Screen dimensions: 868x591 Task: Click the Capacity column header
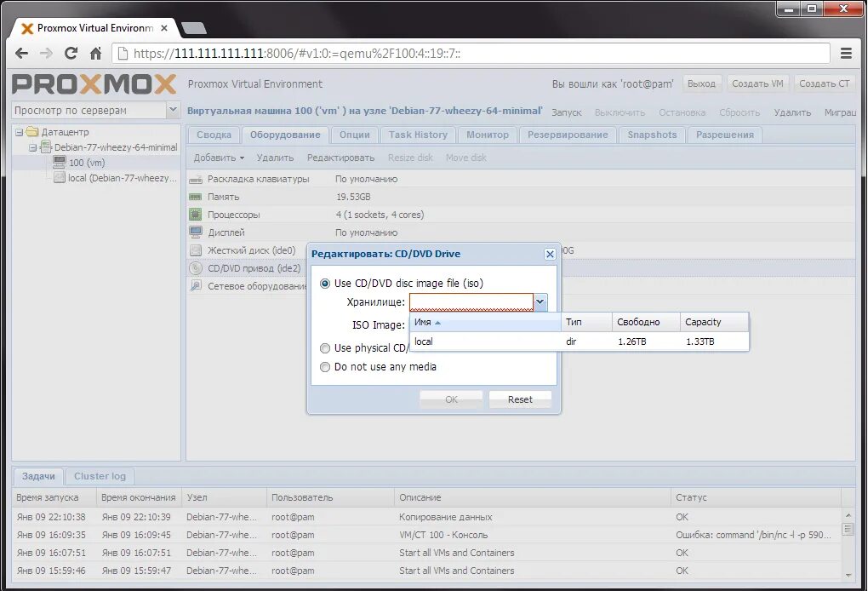(x=714, y=322)
